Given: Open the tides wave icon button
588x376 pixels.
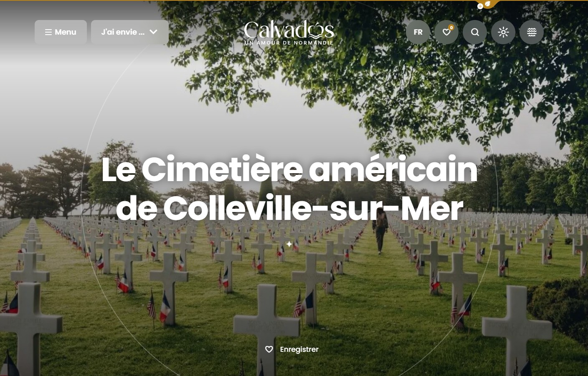Looking at the screenshot, I should (x=532, y=32).
